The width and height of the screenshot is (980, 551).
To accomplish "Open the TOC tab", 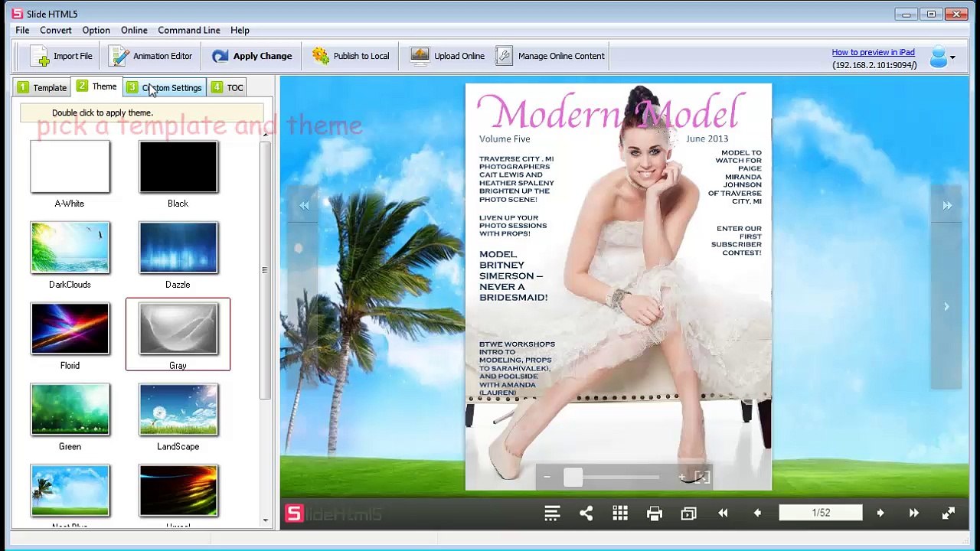I will [228, 87].
